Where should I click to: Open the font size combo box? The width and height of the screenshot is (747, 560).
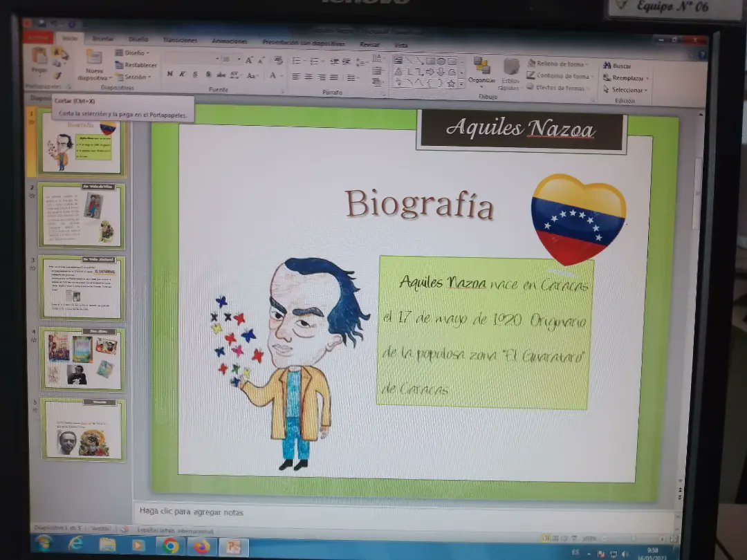tap(231, 59)
